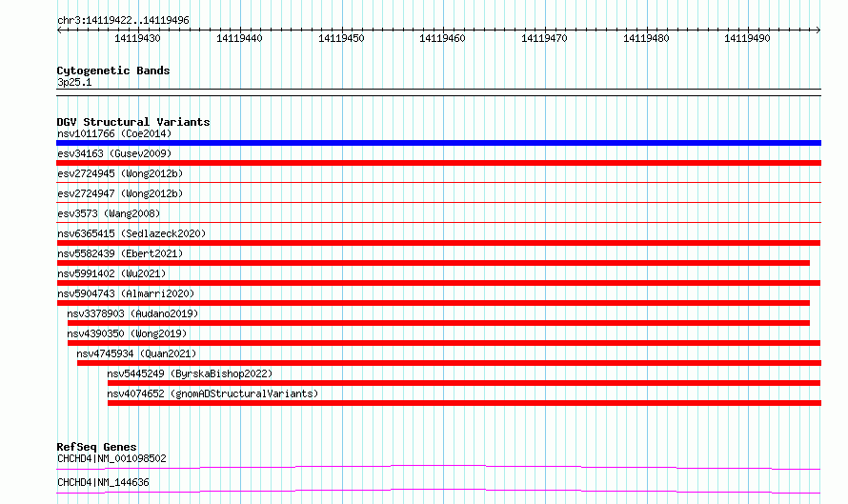Click the chr3:14119422..14119496 region label
Screen dimensions: 848x504
[x=123, y=20]
